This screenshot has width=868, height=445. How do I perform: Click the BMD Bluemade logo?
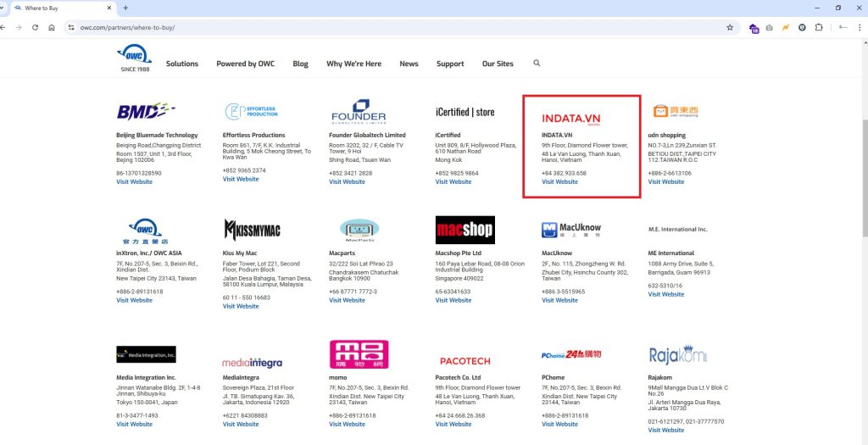[146, 111]
